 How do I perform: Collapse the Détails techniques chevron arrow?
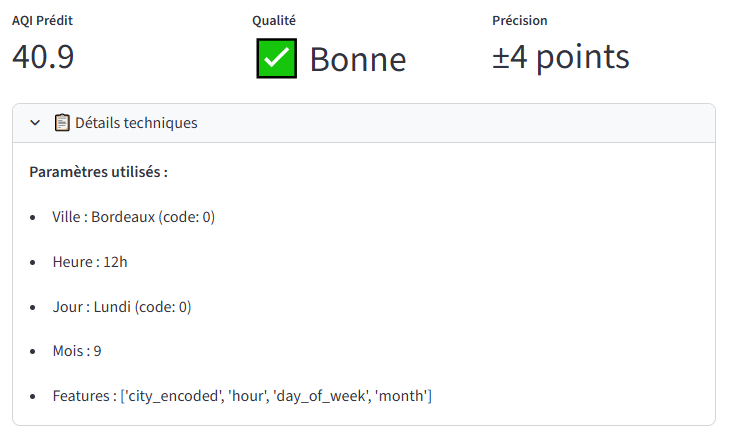35,123
